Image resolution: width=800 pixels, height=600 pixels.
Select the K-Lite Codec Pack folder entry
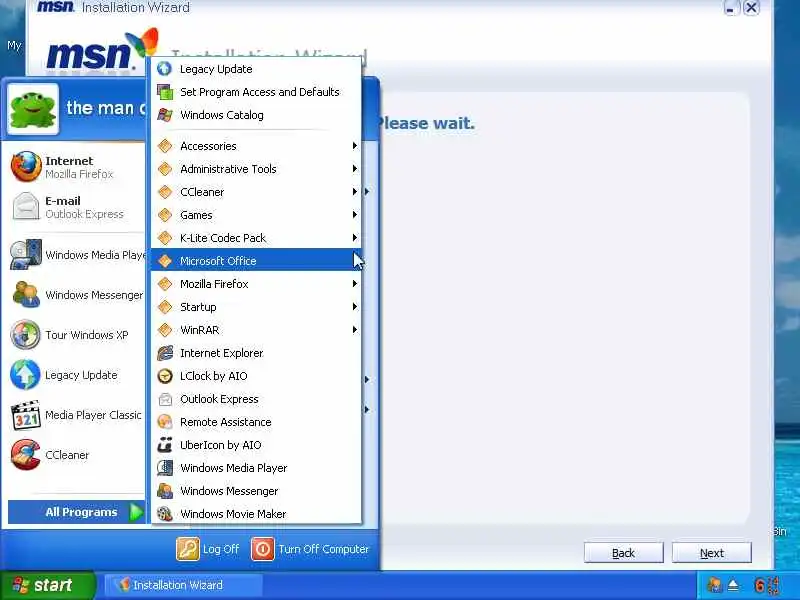click(x=256, y=238)
